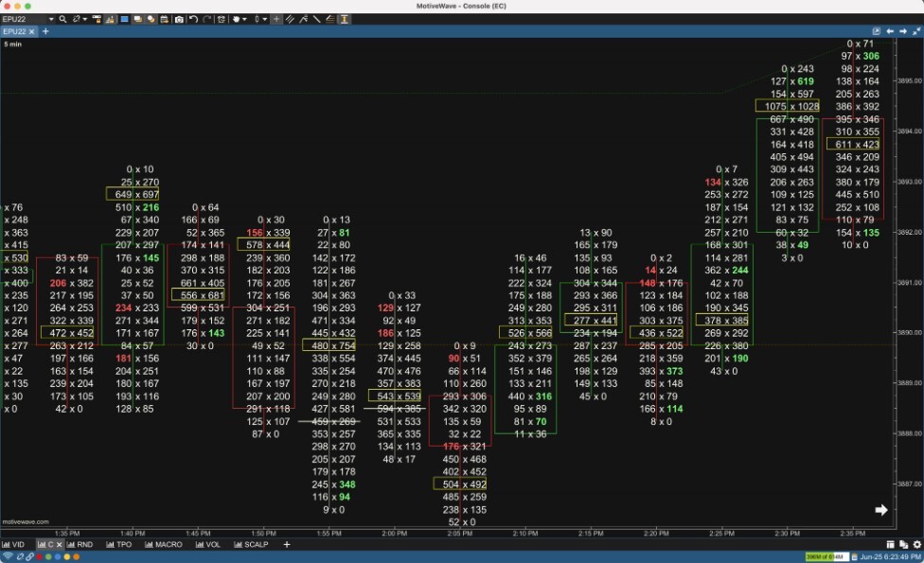Click the orange status dot

coord(76,557)
